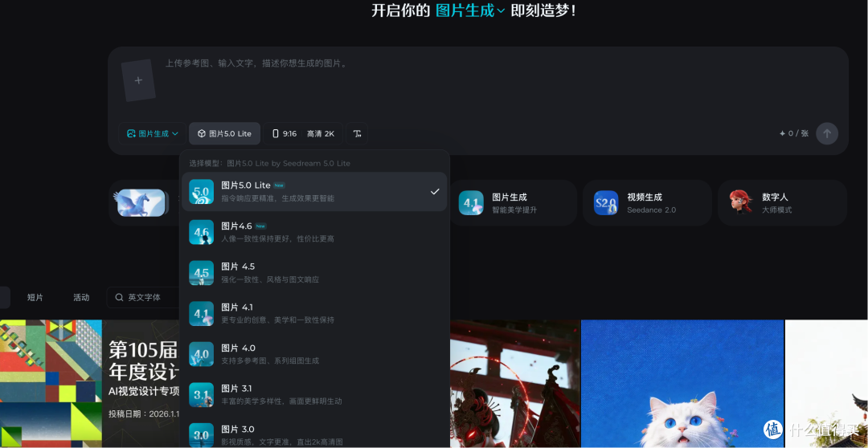Open the 图片5.0 Lite model selector button
Image resolution: width=868 pixels, height=448 pixels.
pyautogui.click(x=225, y=134)
